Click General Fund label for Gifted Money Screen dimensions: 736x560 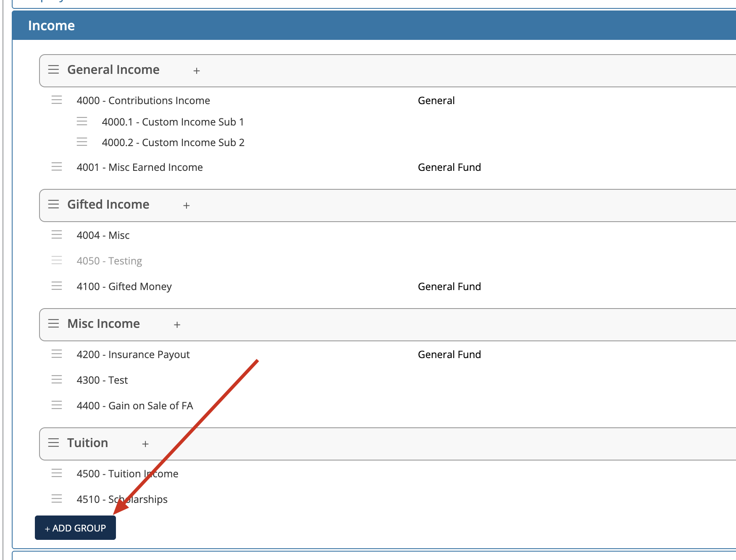(x=449, y=287)
